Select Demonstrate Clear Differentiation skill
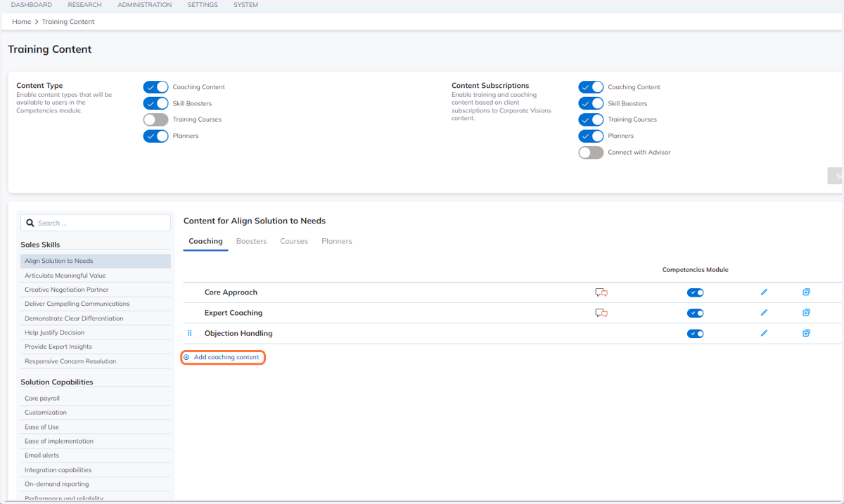The image size is (844, 504). coord(96,318)
